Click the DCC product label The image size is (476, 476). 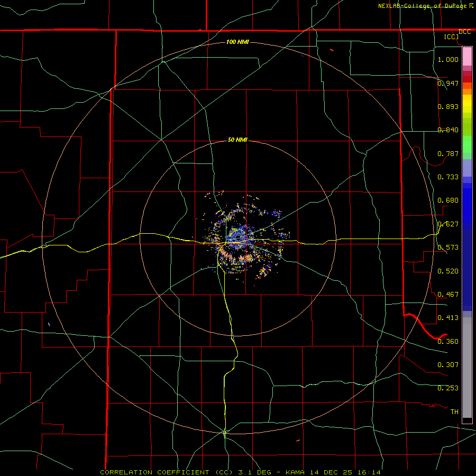464,32
